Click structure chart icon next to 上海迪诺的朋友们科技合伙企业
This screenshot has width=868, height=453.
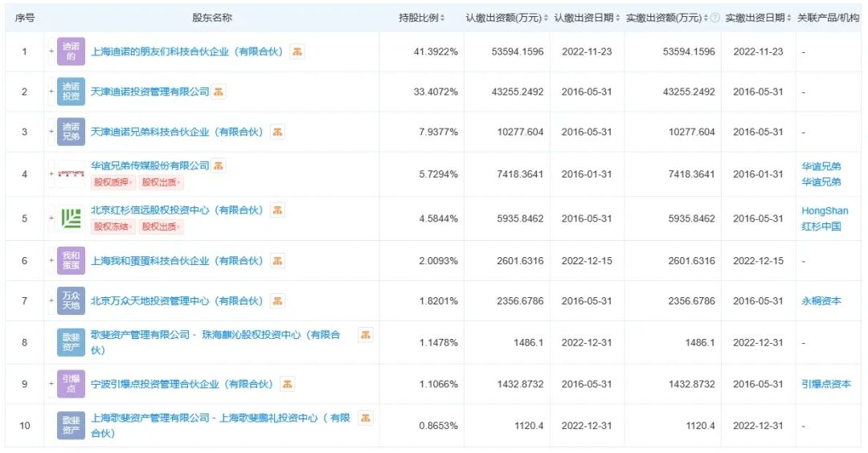pos(297,51)
